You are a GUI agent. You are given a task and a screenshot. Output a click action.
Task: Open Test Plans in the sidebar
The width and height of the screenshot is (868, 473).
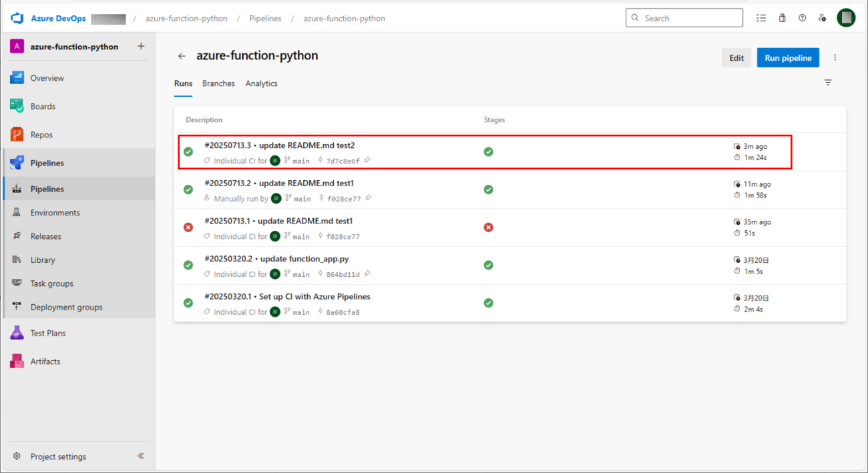[78, 333]
